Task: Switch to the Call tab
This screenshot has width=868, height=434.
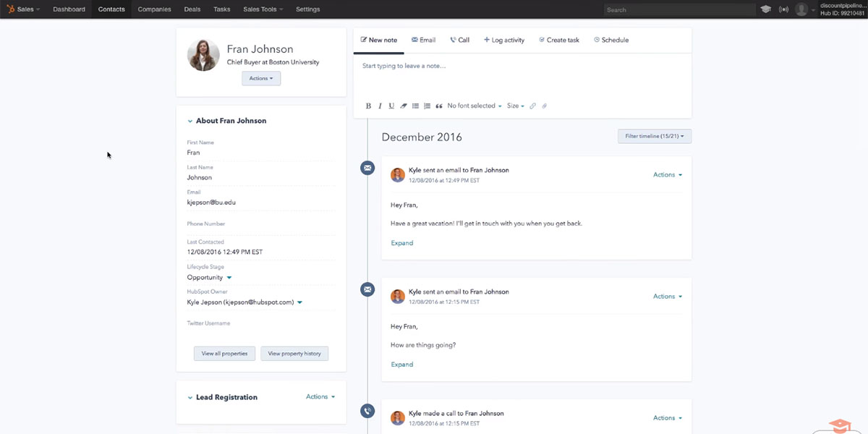Action: click(459, 40)
